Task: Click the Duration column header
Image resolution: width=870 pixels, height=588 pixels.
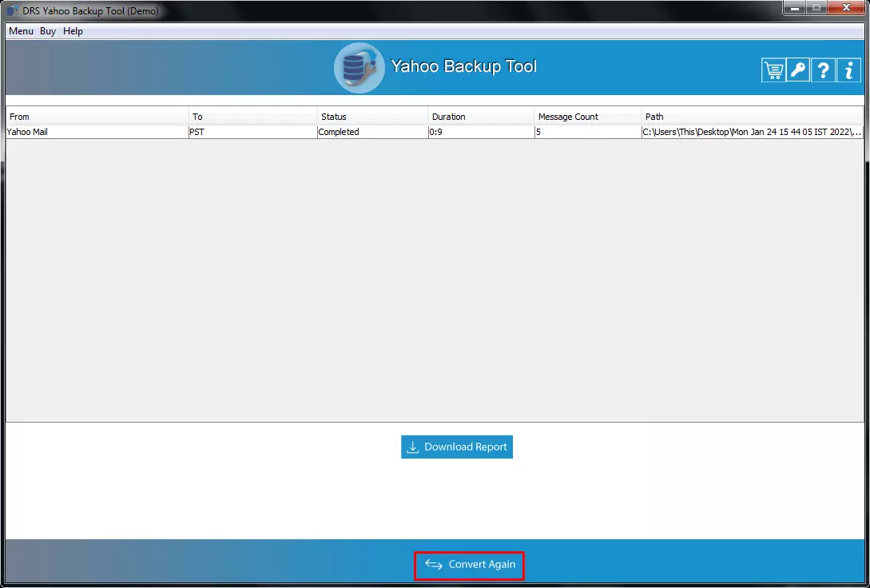Action: pyautogui.click(x=482, y=117)
